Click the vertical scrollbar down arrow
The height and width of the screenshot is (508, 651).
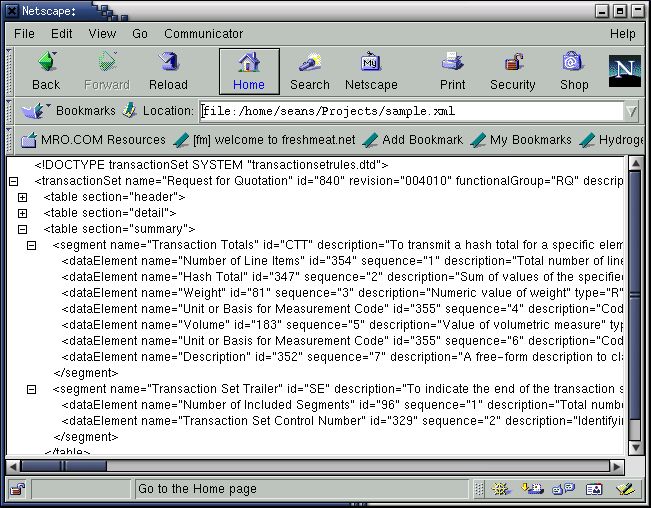pos(635,447)
